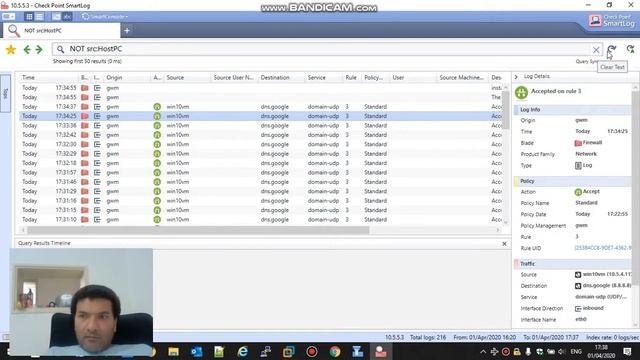Image resolution: width=640 pixels, height=360 pixels.
Task: Sort by the Policy column header
Action: tap(376, 78)
